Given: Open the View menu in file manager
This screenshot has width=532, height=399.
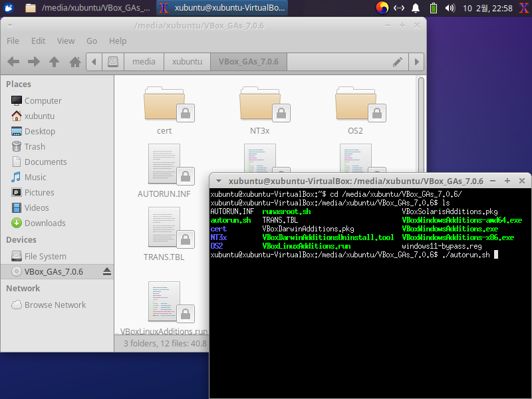Looking at the screenshot, I should (66, 41).
